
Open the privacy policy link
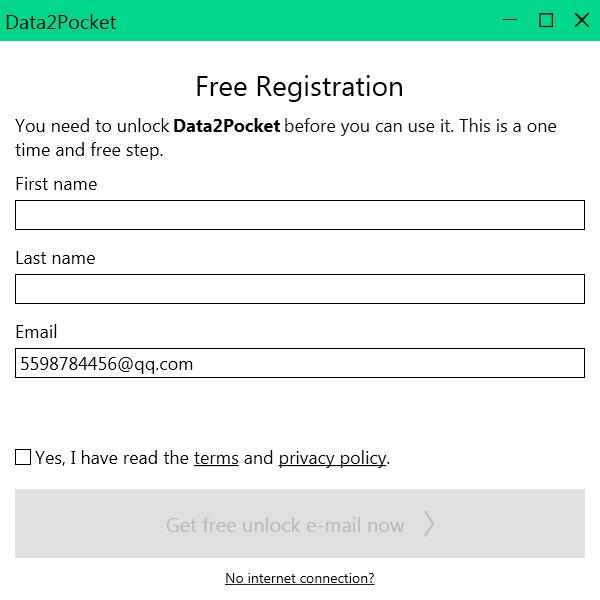tap(332, 458)
